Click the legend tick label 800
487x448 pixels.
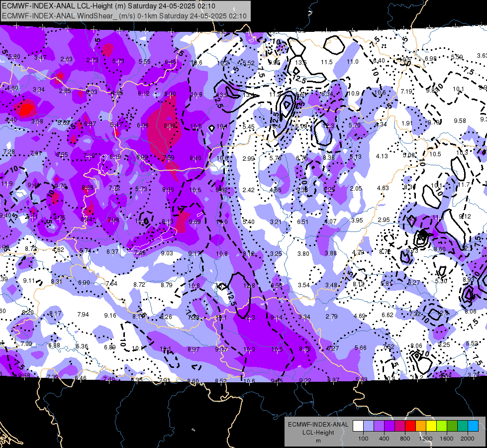coord(405,439)
